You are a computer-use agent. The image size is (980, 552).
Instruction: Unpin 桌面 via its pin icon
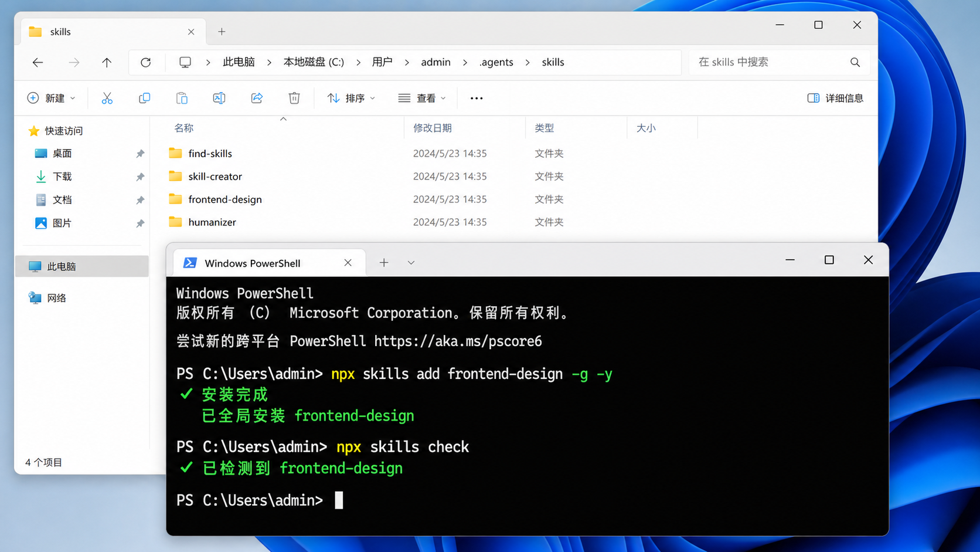[140, 154]
